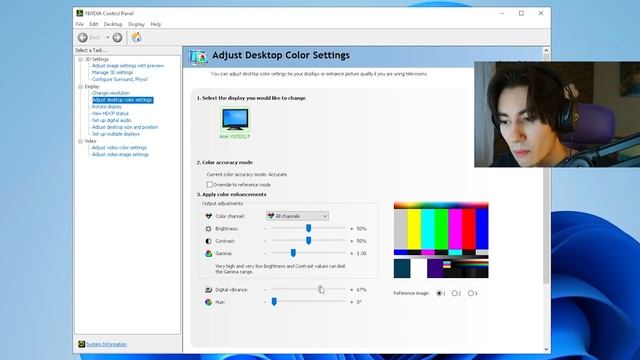Click the Hue color wheel icon
Screen dimensions: 640x360
(x=208, y=302)
